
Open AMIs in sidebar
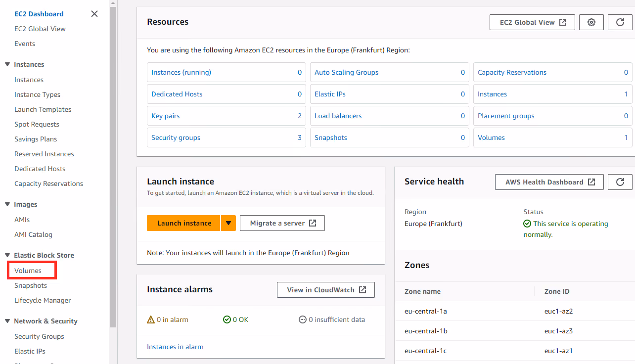click(22, 220)
